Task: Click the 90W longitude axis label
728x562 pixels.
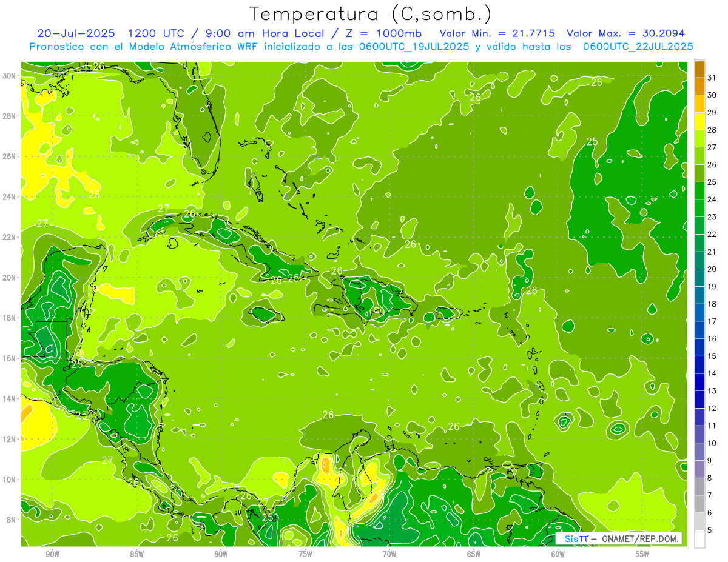Action: [52, 554]
